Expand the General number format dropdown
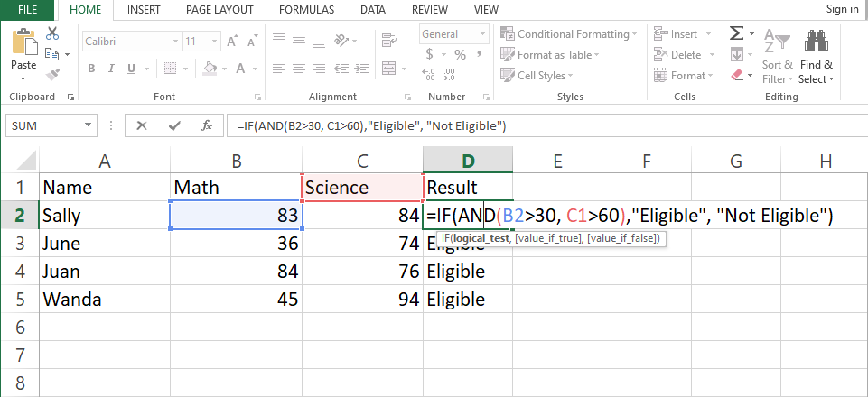Image resolution: width=868 pixels, height=397 pixels. click(x=492, y=34)
